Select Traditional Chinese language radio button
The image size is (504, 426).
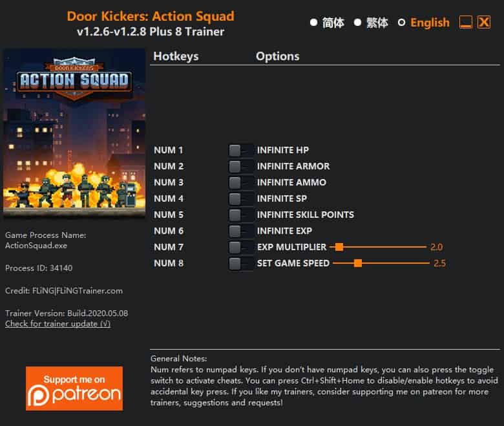pyautogui.click(x=357, y=23)
